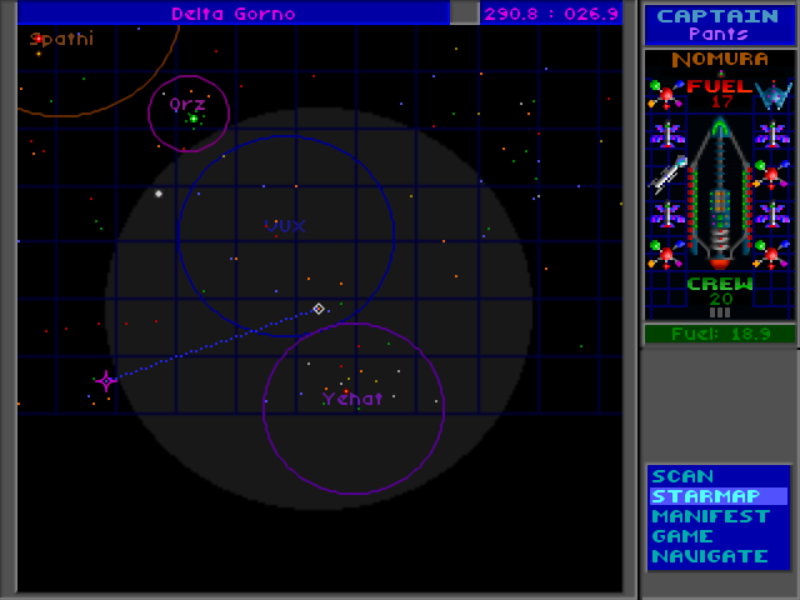Click the dotted blue route line

[214, 345]
